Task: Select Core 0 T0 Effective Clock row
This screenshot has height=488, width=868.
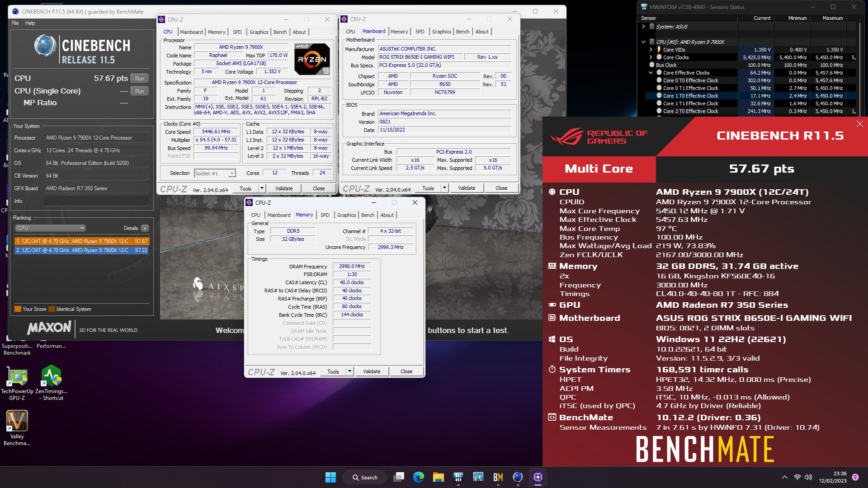Action: (x=750, y=80)
